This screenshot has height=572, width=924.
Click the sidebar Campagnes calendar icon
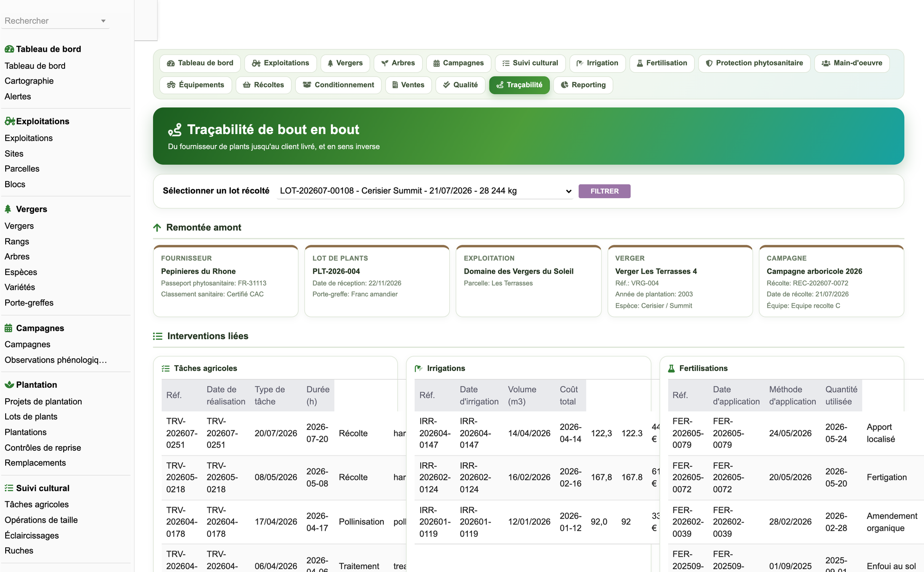pyautogui.click(x=9, y=328)
